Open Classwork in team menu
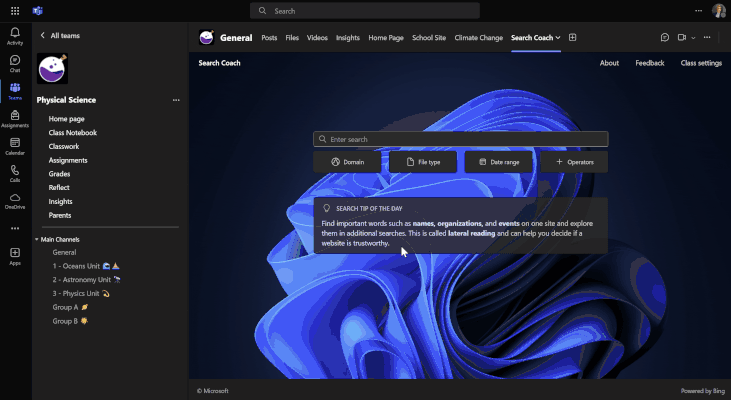Viewport: 731px width, 400px height. (x=64, y=146)
